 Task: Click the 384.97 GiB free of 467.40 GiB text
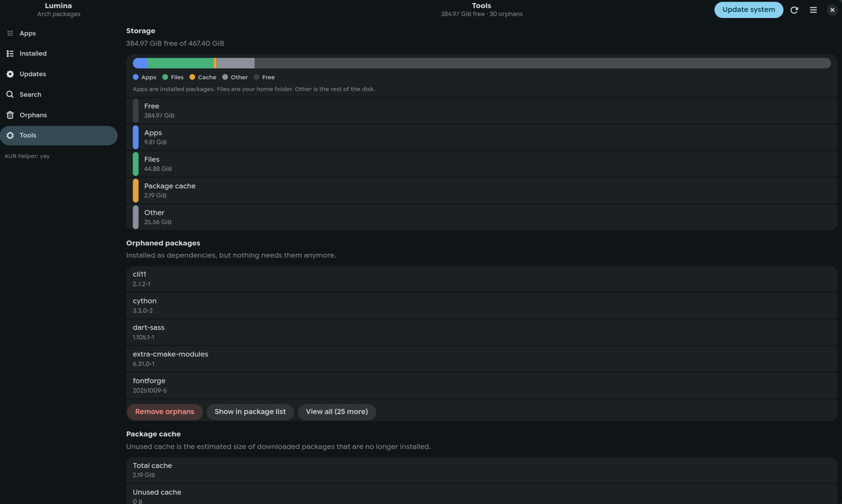pyautogui.click(x=175, y=43)
